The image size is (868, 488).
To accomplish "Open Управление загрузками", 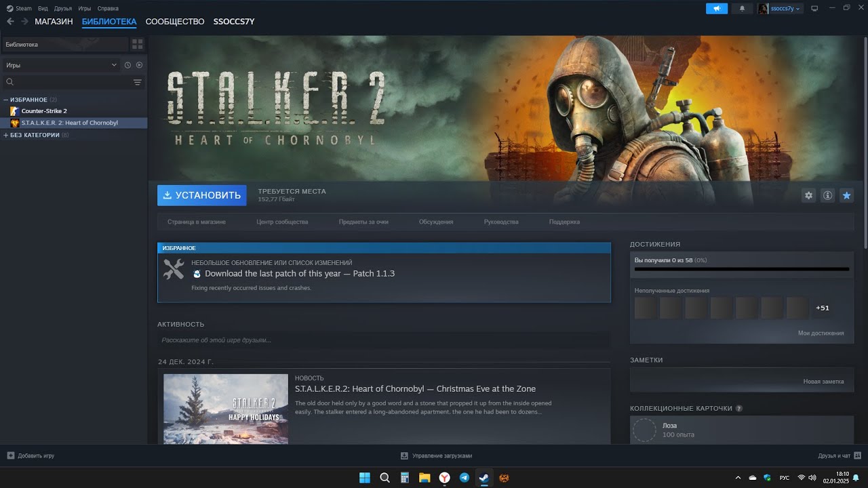I will pos(436,455).
